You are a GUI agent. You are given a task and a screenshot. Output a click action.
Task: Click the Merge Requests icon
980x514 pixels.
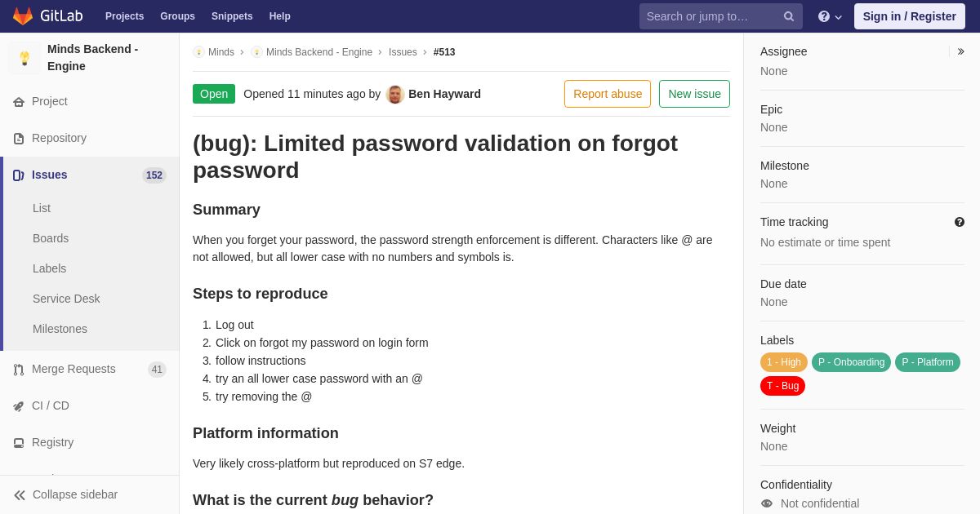pyautogui.click(x=19, y=370)
